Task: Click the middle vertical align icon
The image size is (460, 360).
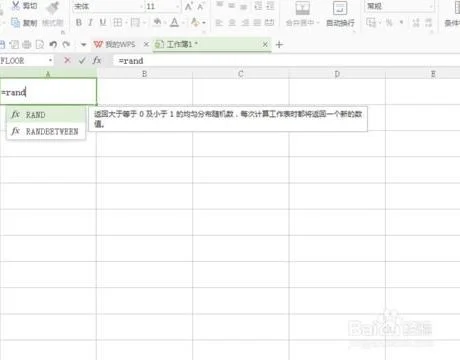Action: click(x=232, y=5)
